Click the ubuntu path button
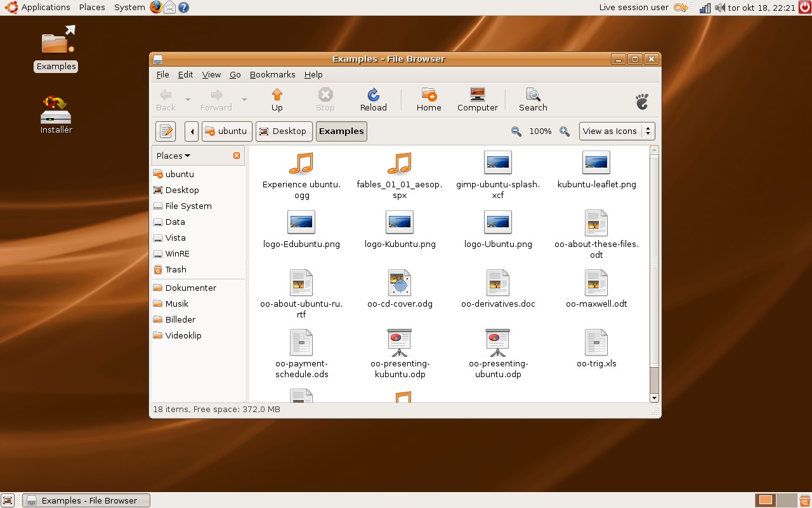812x508 pixels. (226, 131)
